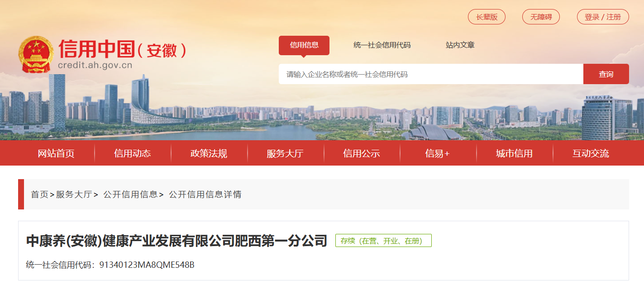644x285 pixels.
Task: Click the 信用中国(安徽) site title
Action: pyautogui.click(x=122, y=49)
